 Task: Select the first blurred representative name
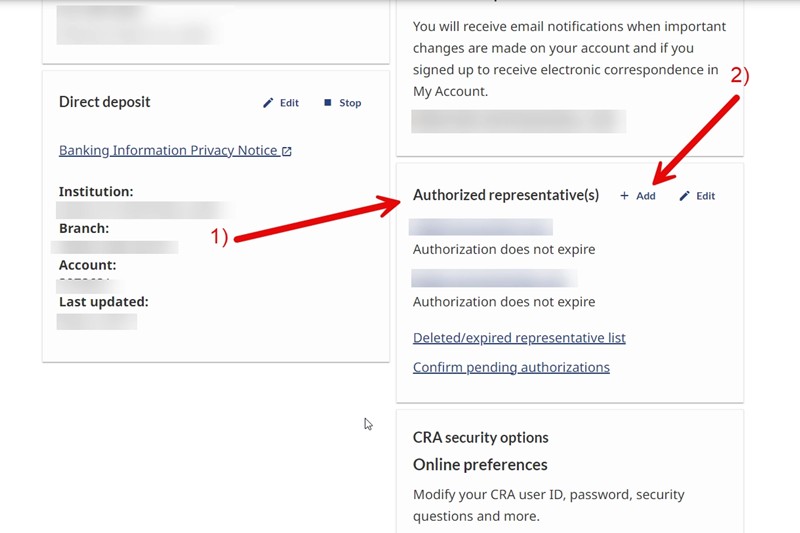click(x=482, y=227)
